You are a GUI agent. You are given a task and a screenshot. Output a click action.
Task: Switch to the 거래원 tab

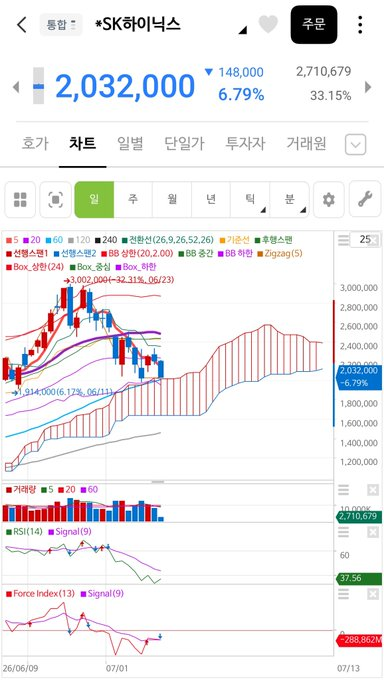click(x=306, y=144)
